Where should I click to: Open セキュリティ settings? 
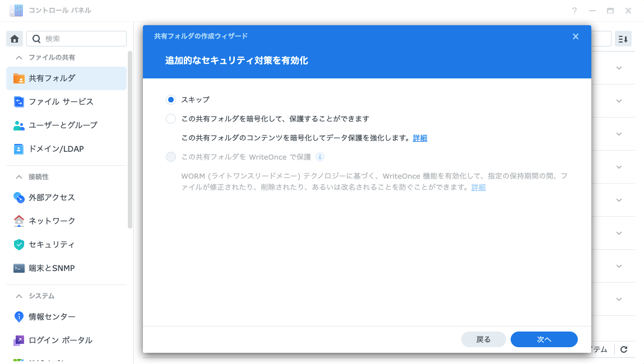67,245
